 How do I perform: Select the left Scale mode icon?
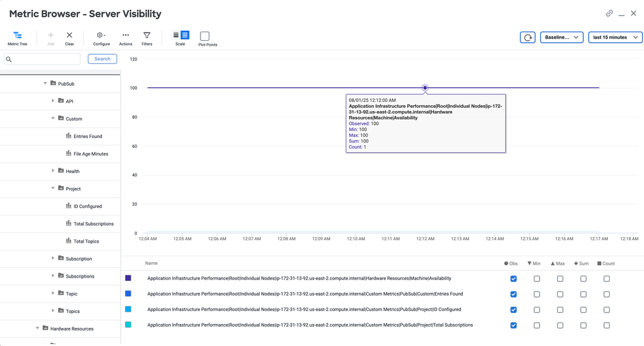tap(176, 35)
